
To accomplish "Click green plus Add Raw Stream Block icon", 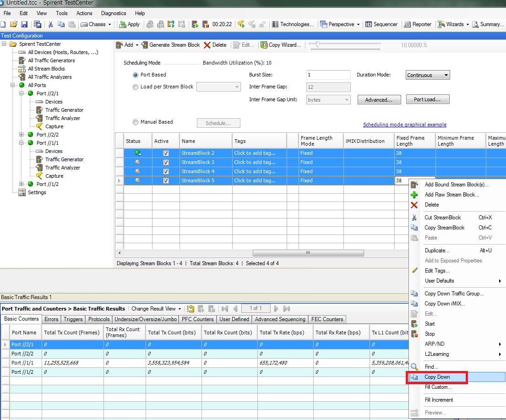I will point(414,195).
